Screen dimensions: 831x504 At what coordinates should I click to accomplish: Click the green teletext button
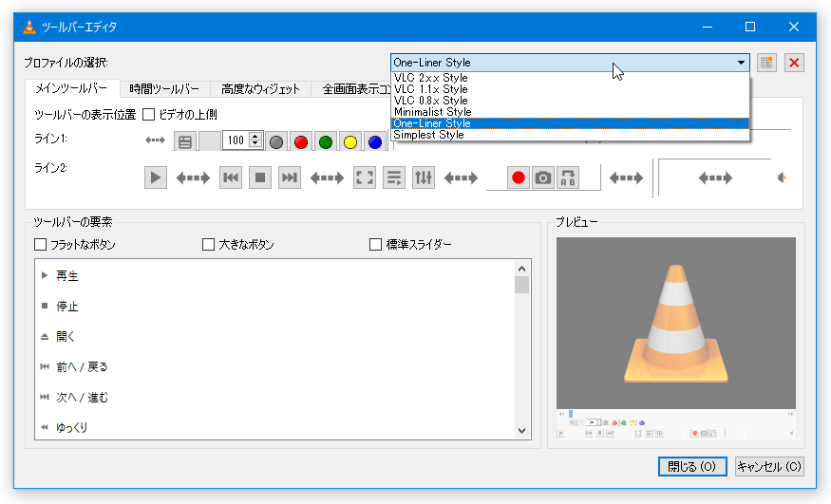tap(326, 141)
